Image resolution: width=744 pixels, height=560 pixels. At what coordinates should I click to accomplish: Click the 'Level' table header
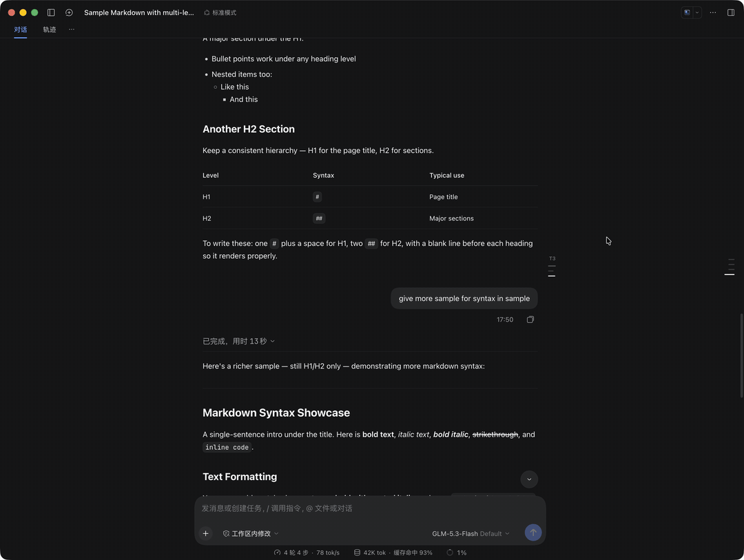(211, 175)
